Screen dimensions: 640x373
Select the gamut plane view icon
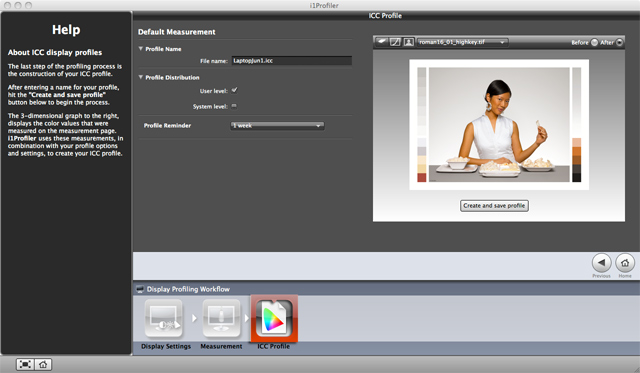381,42
